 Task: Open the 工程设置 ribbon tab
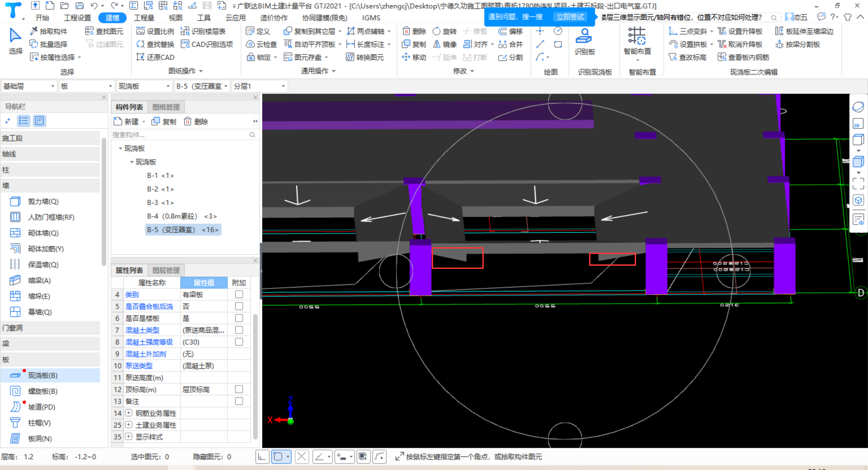pos(77,18)
